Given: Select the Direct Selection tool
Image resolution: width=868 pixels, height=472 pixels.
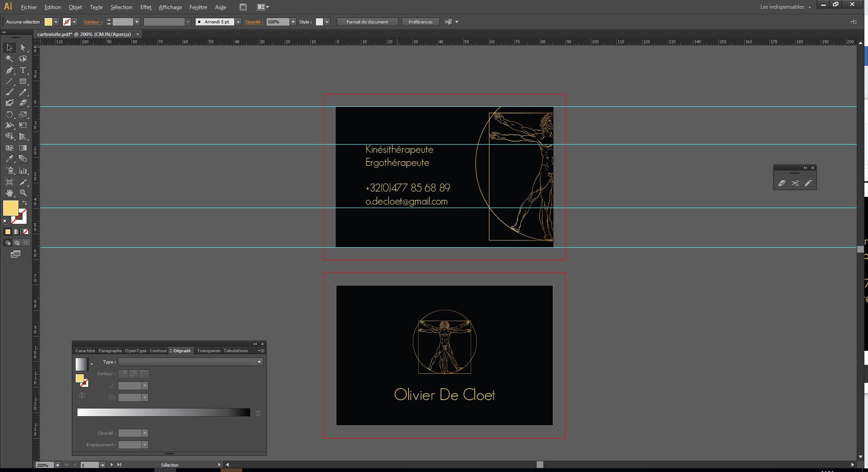Looking at the screenshot, I should (x=23, y=48).
